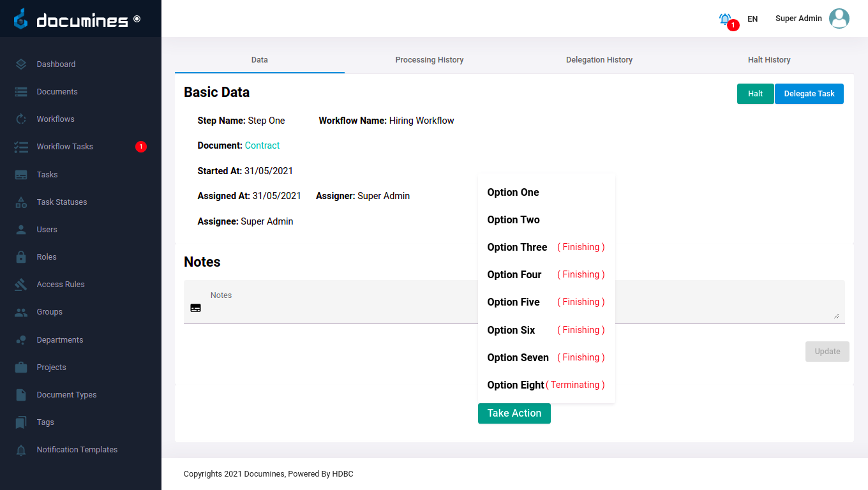This screenshot has width=868, height=490.
Task: Click the Workflows cycle icon
Action: (21, 119)
